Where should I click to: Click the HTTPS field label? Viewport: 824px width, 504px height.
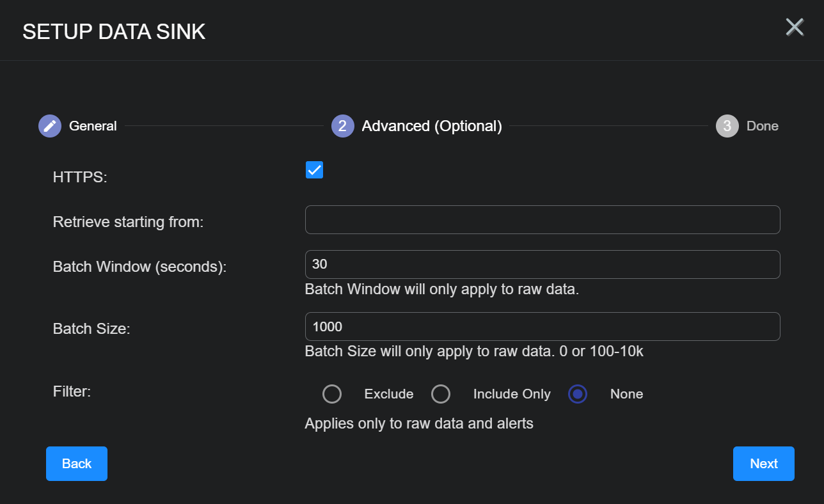[80, 177]
